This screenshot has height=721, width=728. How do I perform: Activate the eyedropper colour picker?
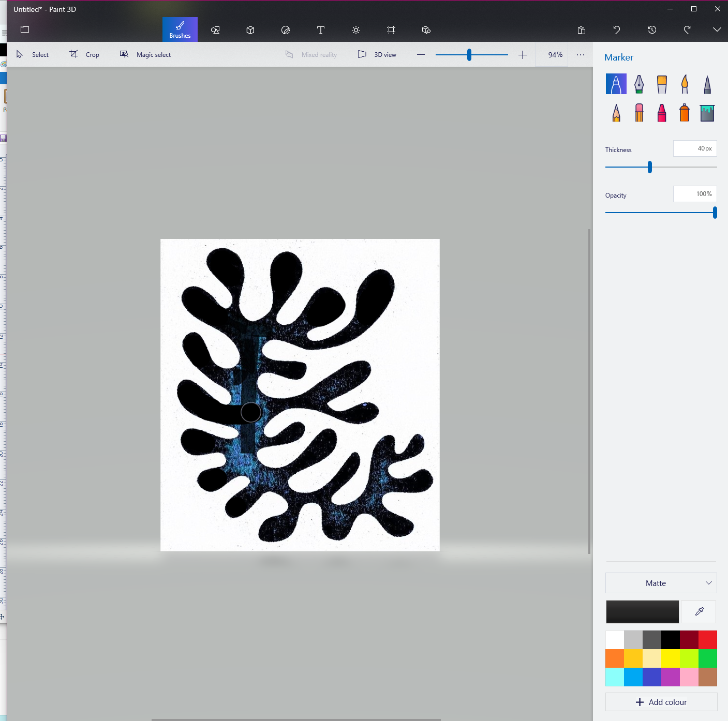699,612
